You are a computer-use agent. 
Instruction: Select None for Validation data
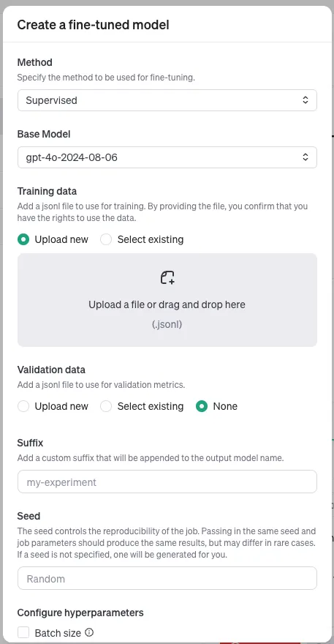tap(202, 407)
